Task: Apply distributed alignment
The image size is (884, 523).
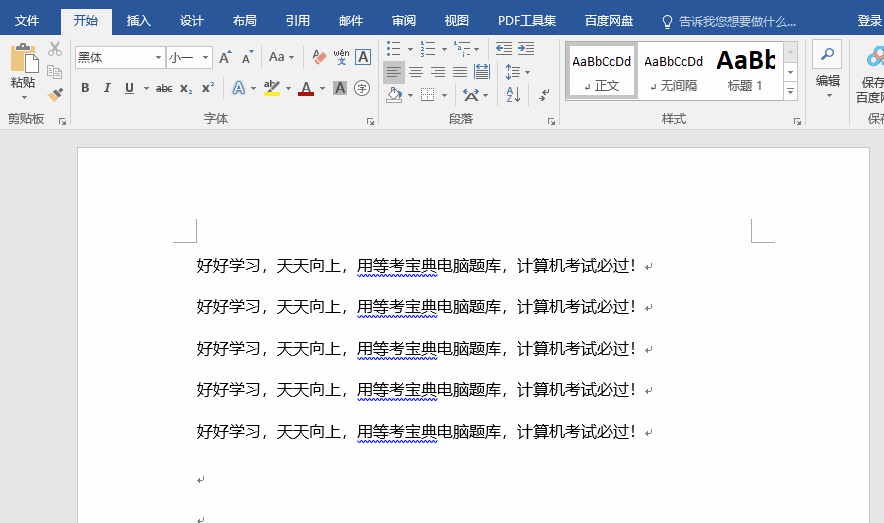Action: pos(482,72)
